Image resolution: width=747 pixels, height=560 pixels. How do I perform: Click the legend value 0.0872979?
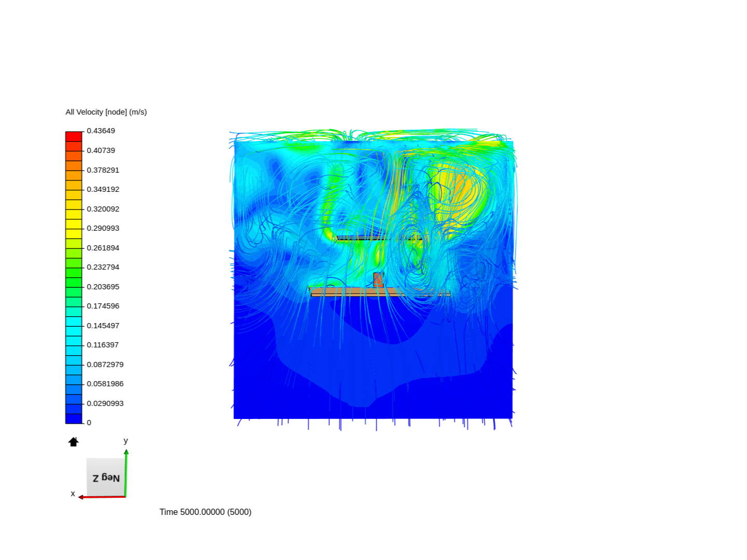(x=105, y=365)
